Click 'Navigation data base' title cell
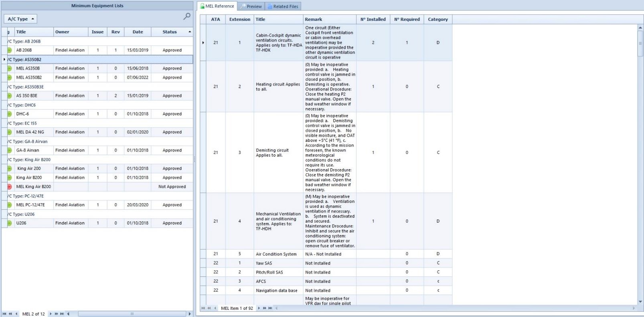This screenshot has width=644, height=317. (x=279, y=291)
